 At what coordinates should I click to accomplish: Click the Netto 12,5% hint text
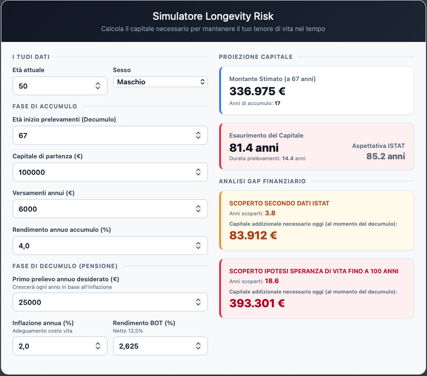click(128, 331)
